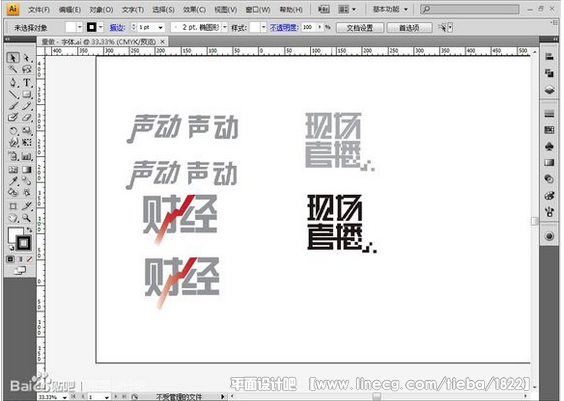Open the 基本功能 workspace switcher
The height and width of the screenshot is (401, 564).
[x=390, y=9]
